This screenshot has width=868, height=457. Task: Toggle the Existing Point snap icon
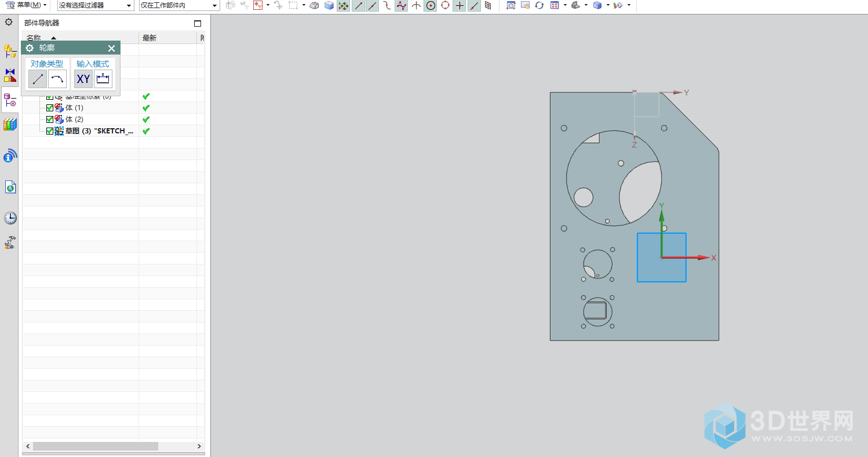459,5
